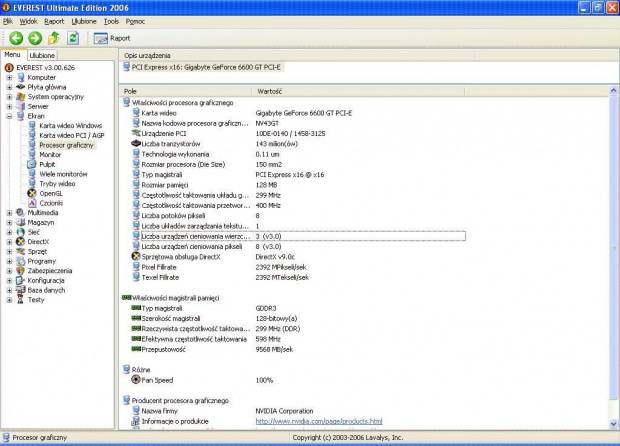Select the Ekran monitor icon
The height and width of the screenshot is (446, 620).
coord(21,116)
